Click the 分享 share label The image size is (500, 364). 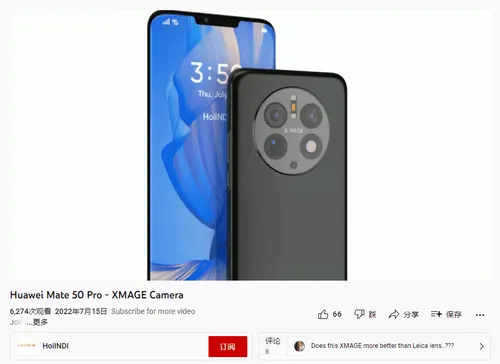tap(411, 314)
